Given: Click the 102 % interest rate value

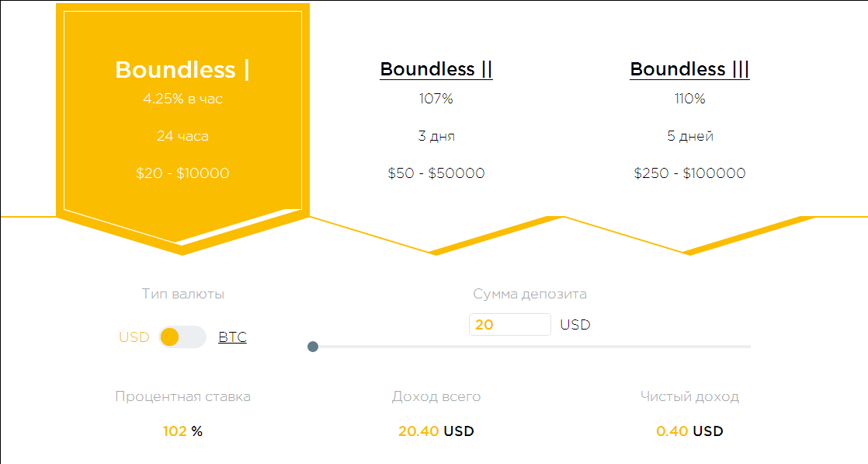Looking at the screenshot, I should point(182,431).
